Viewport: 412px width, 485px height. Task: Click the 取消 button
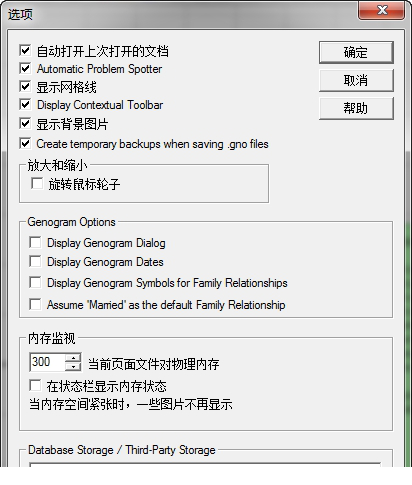click(356, 80)
